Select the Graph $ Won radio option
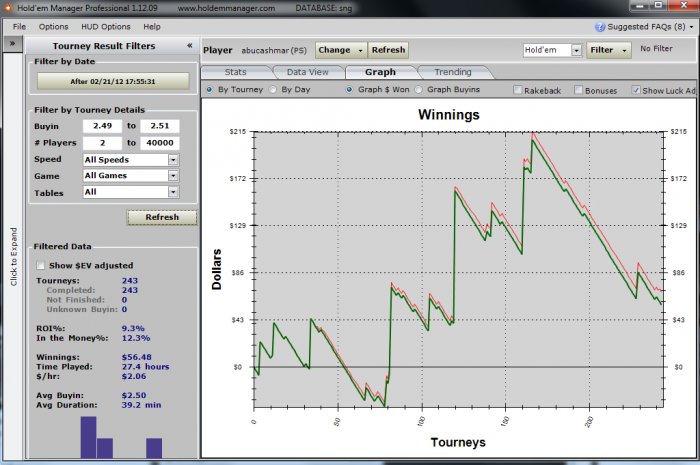The height and width of the screenshot is (465, 700). coord(349,90)
